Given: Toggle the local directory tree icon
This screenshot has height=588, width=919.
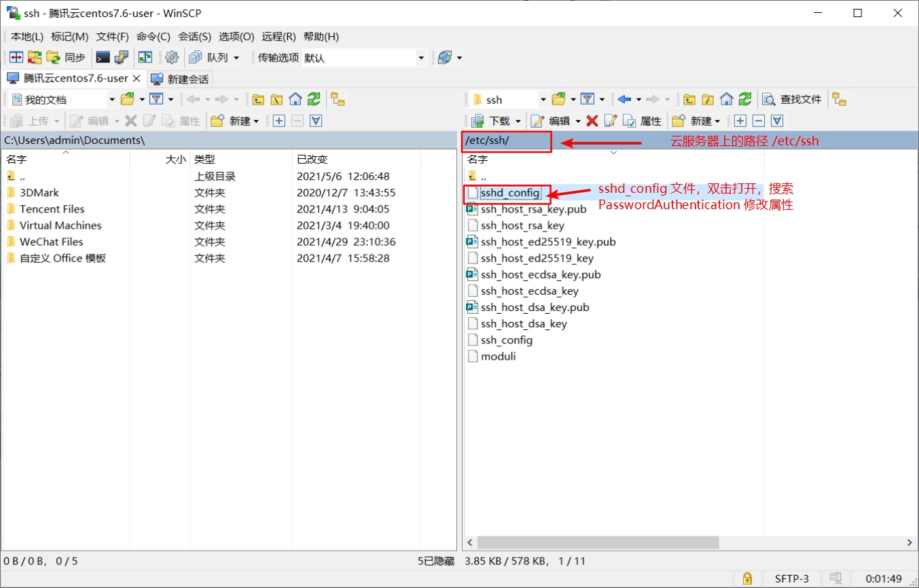Looking at the screenshot, I should (338, 99).
